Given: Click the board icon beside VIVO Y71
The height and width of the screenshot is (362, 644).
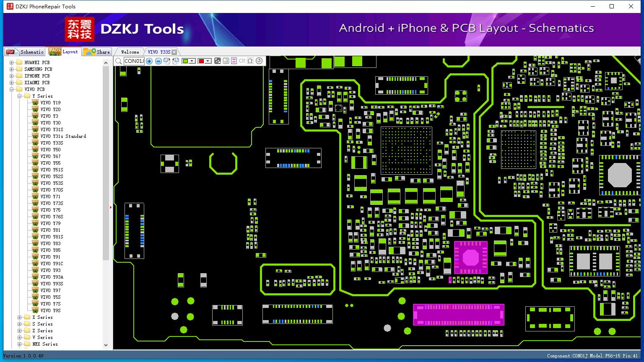Looking at the screenshot, I should (35, 197).
